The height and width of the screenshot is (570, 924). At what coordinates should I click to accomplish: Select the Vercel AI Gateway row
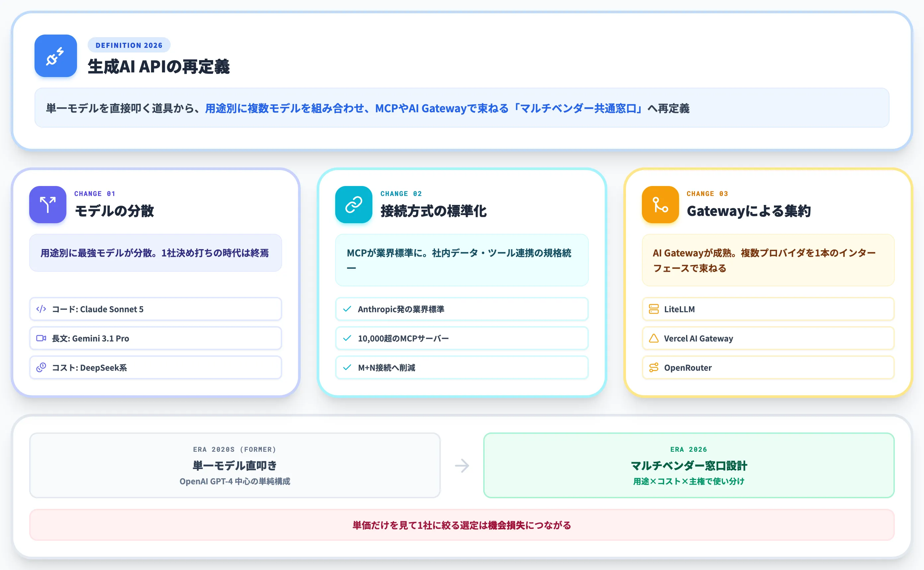point(768,338)
